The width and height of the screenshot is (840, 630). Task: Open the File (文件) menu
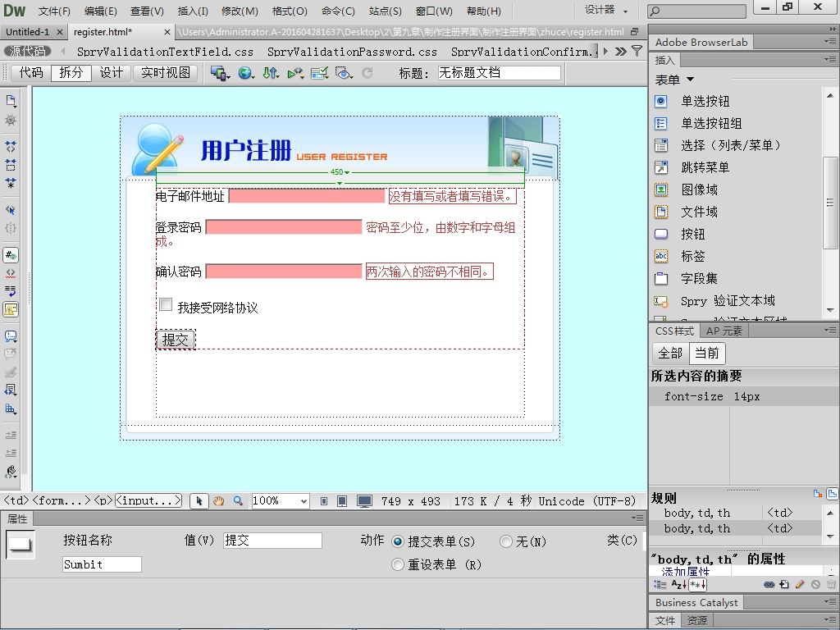tap(54, 11)
